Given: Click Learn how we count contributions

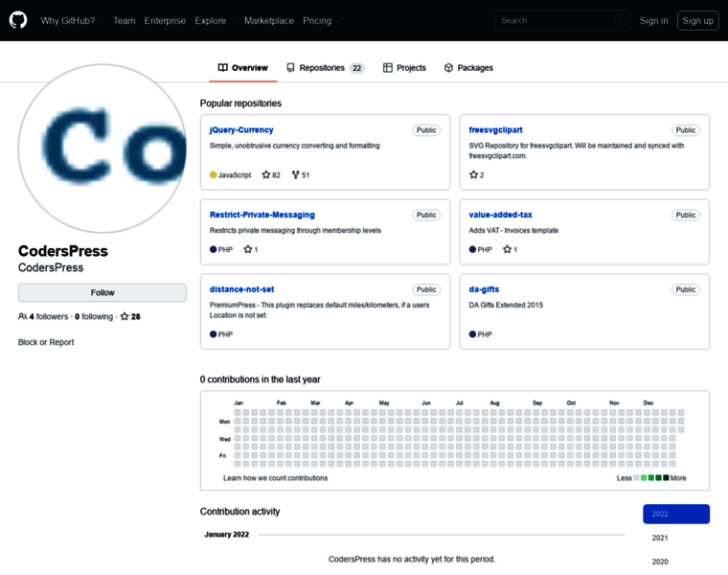Looking at the screenshot, I should tap(275, 478).
